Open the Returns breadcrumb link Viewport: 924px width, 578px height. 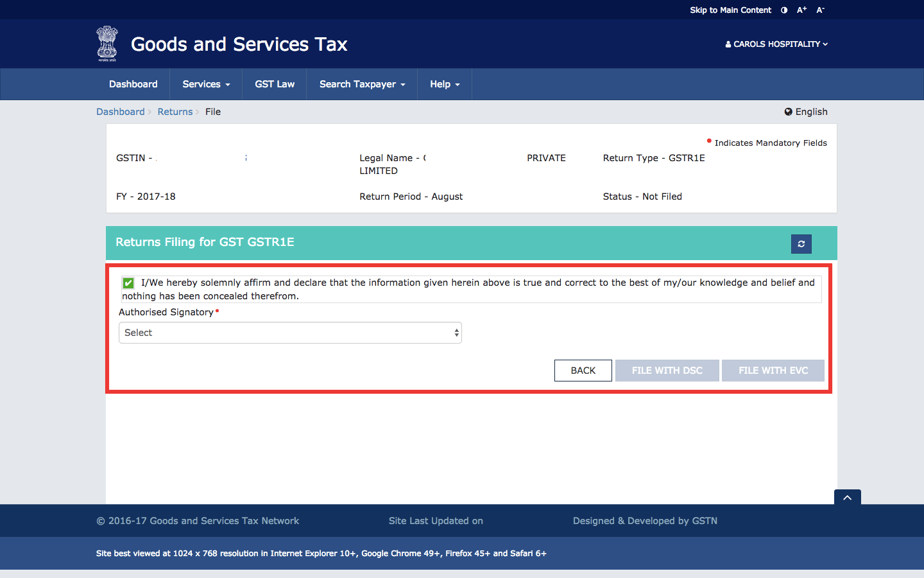click(175, 111)
